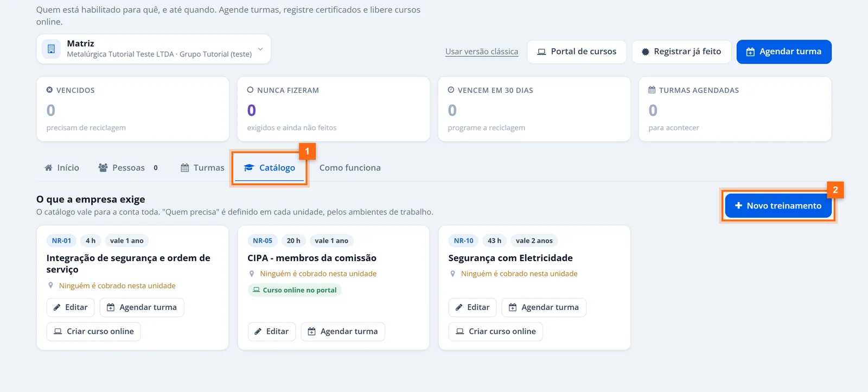Select the Nunca fizeram summary card
The height and width of the screenshot is (392, 868).
(x=334, y=109)
